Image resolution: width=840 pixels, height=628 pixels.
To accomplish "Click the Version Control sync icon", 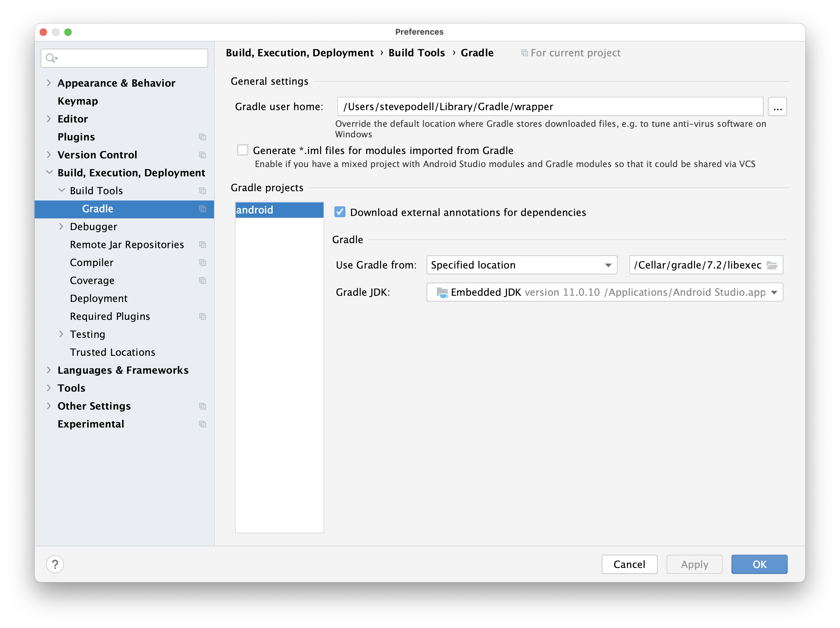I will [x=203, y=154].
